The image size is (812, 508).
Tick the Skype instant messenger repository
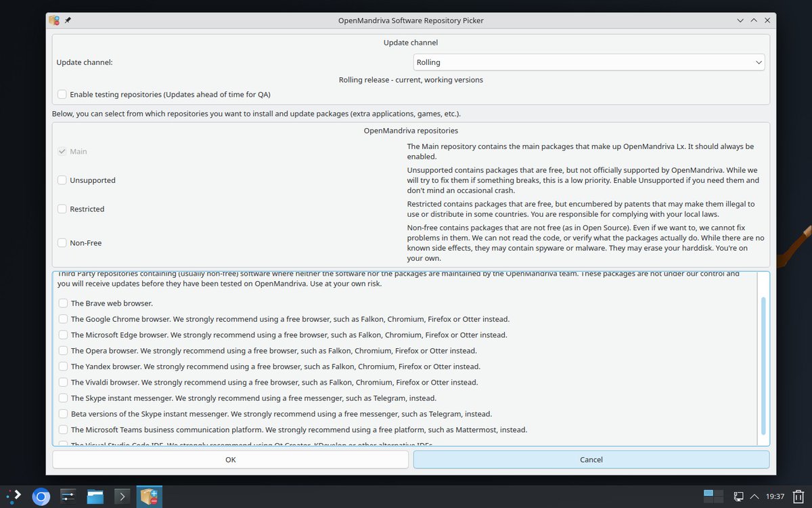coord(63,398)
